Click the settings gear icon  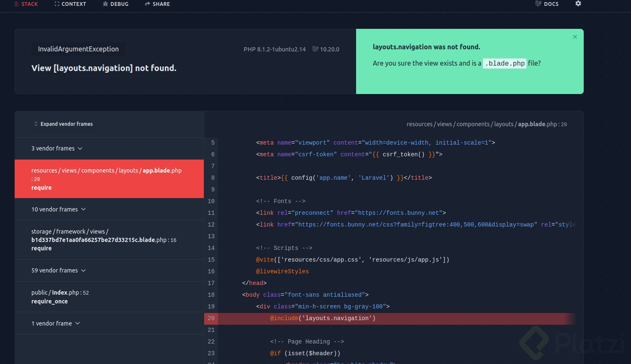pyautogui.click(x=578, y=4)
